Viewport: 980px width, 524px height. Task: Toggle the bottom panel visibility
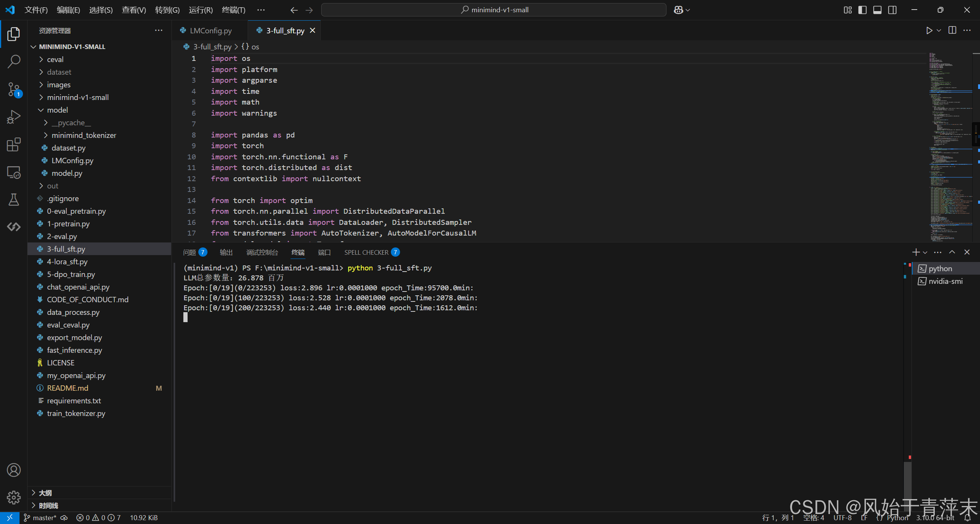877,10
